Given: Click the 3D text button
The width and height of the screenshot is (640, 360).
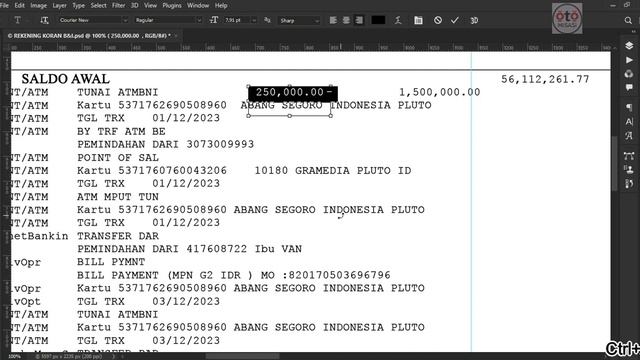Looking at the screenshot, I should coord(474,20).
